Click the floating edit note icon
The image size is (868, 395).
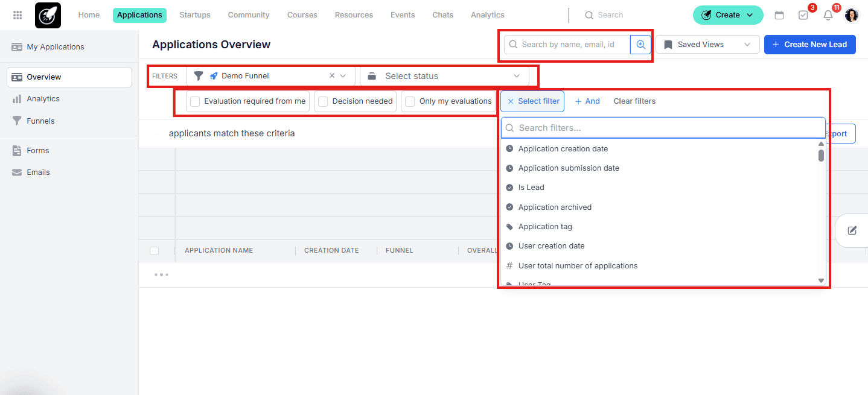(x=852, y=230)
